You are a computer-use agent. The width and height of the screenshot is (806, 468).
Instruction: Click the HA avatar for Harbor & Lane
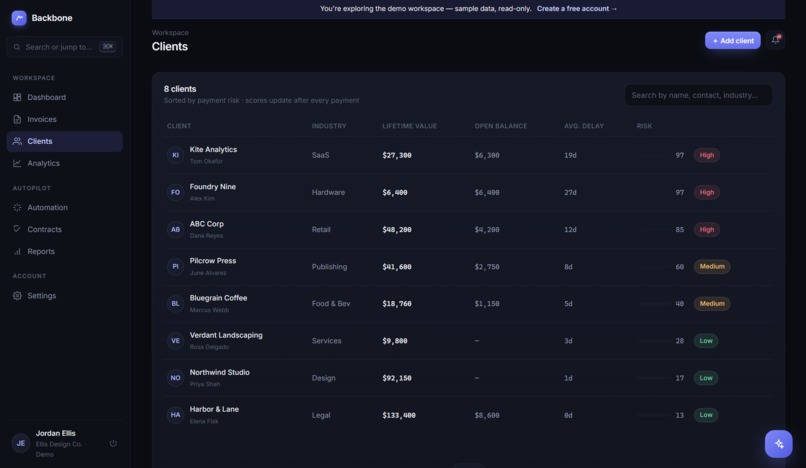click(x=175, y=415)
